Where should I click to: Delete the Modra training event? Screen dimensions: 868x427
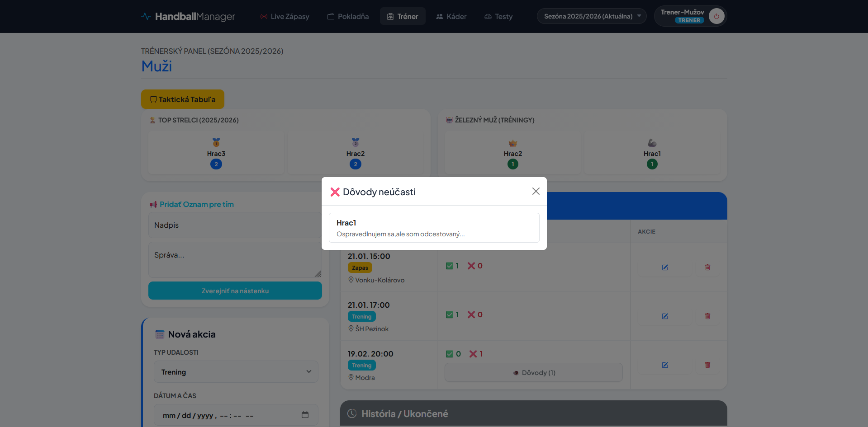coord(707,365)
